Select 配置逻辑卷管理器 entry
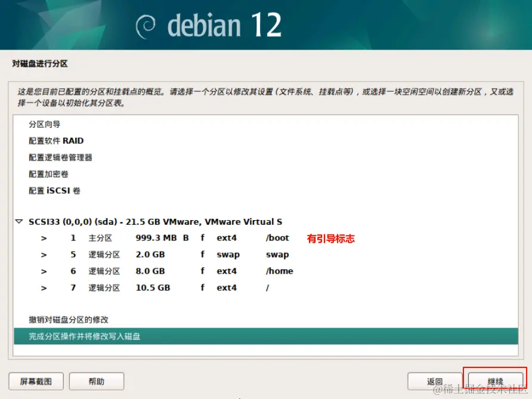 tap(60, 157)
